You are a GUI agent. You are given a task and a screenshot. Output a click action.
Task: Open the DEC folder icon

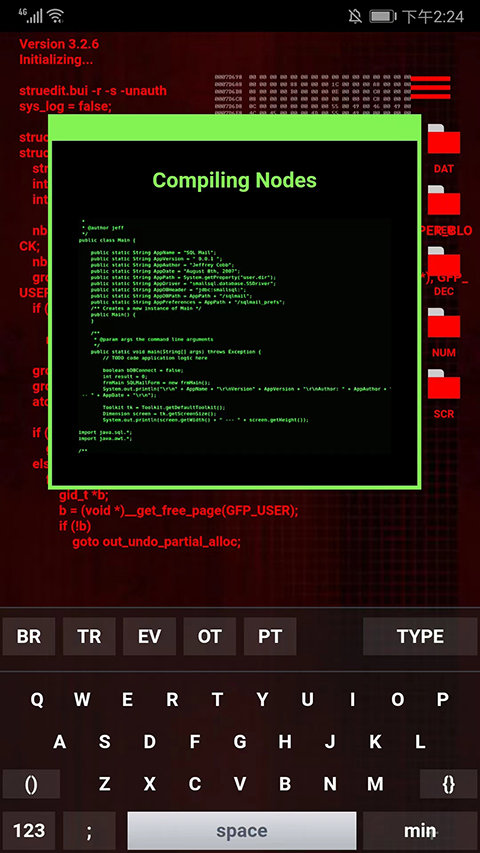(x=444, y=261)
